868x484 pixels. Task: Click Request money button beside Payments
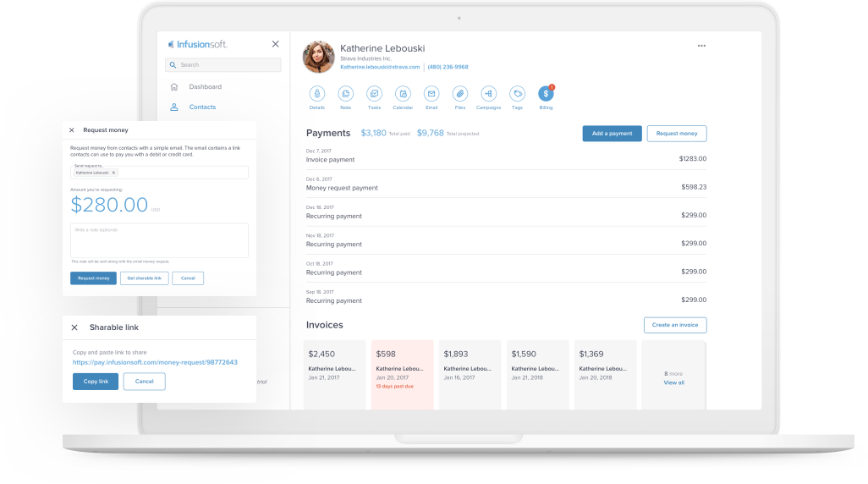(x=677, y=134)
